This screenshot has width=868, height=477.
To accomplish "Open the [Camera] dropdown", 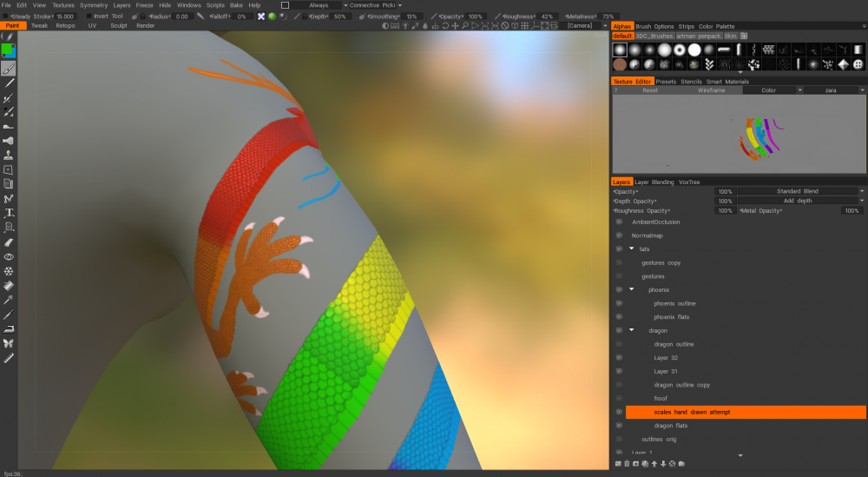I will click(583, 25).
